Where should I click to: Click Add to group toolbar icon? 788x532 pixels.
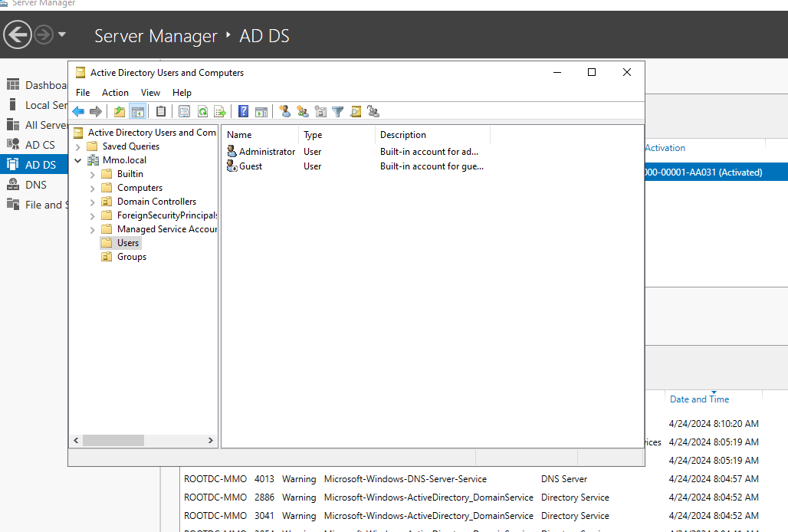pyautogui.click(x=373, y=111)
